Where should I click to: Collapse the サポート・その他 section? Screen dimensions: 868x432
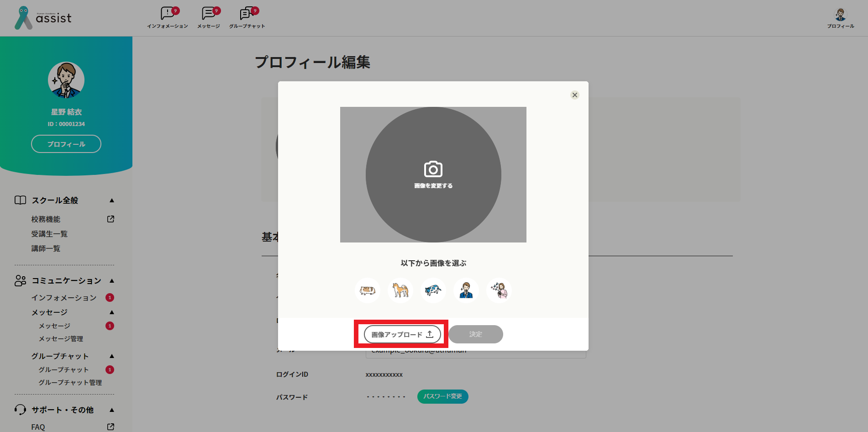[x=112, y=410]
